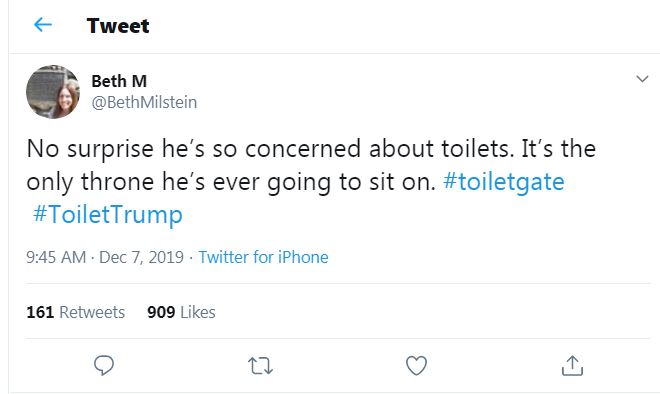
Task: Open the #ToiletTrump hashtag
Action: point(108,214)
